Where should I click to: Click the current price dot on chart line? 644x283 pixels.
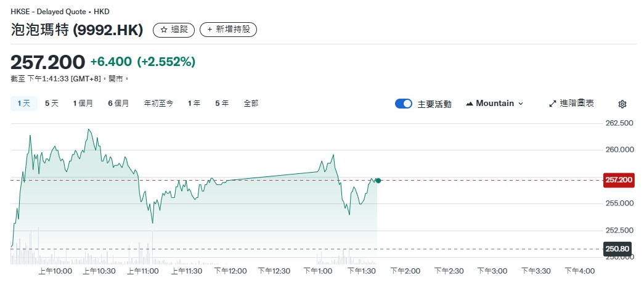(378, 180)
